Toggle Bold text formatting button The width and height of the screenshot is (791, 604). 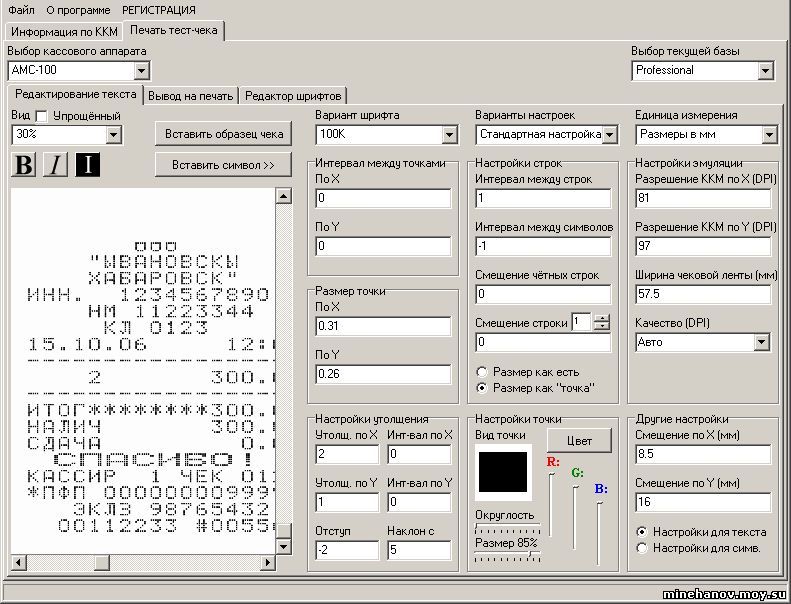point(23,164)
